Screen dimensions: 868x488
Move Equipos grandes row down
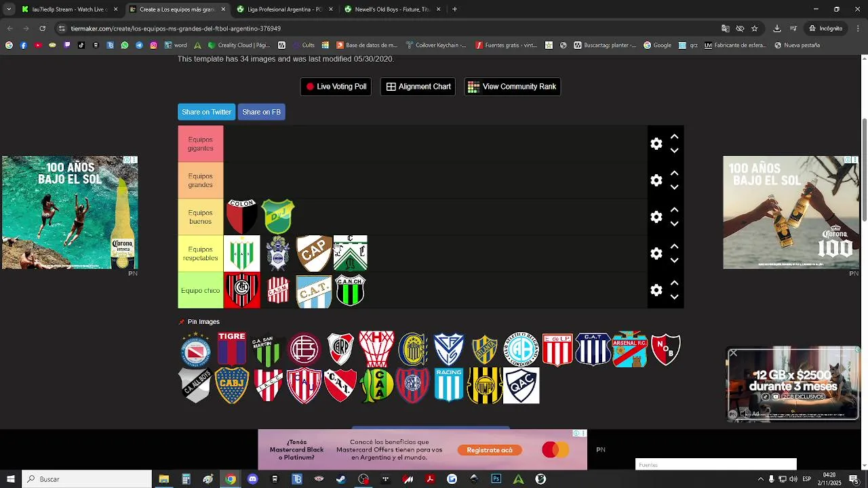[674, 187]
